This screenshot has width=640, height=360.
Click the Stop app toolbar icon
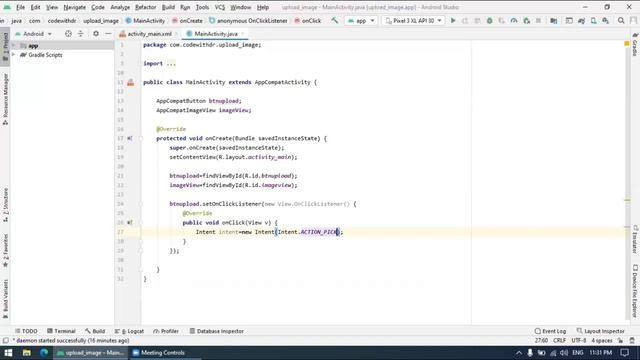538,20
